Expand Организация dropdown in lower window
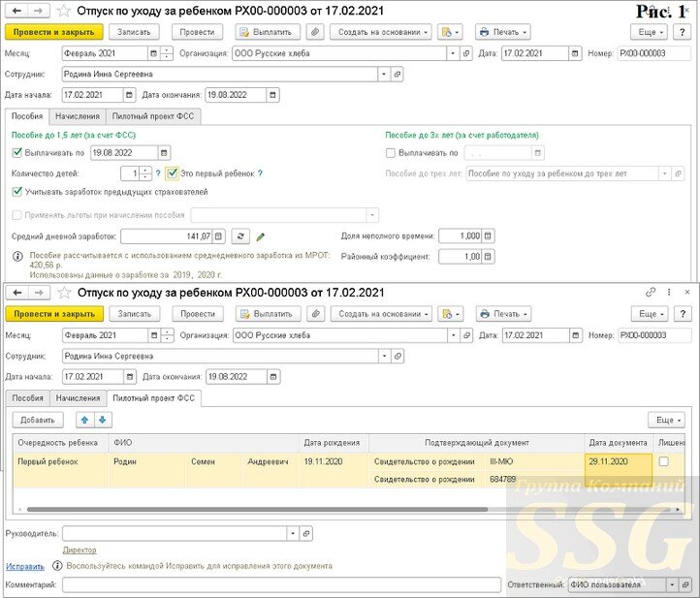This screenshot has width=700, height=598. [x=454, y=335]
